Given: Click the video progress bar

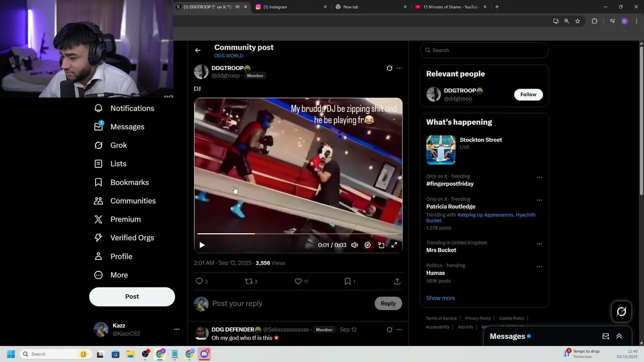Looking at the screenshot, I should pos(298,234).
